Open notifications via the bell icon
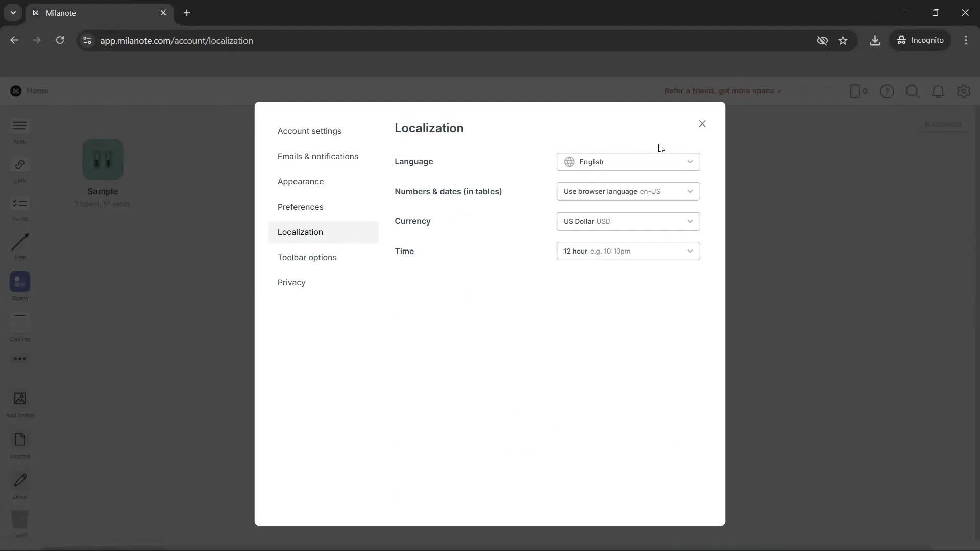The width and height of the screenshot is (980, 551). [938, 91]
